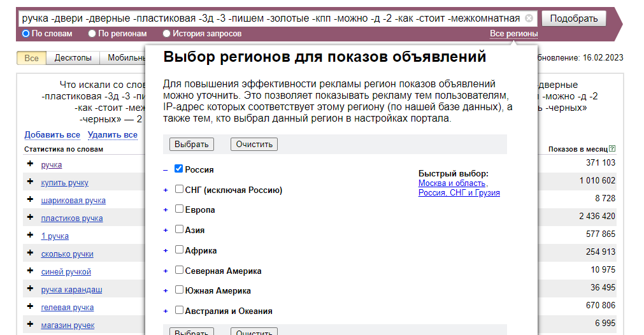Screen dimensions: 644x335
Task: Add 'ручка карандаш' with its plus icon
Action: coord(30,289)
